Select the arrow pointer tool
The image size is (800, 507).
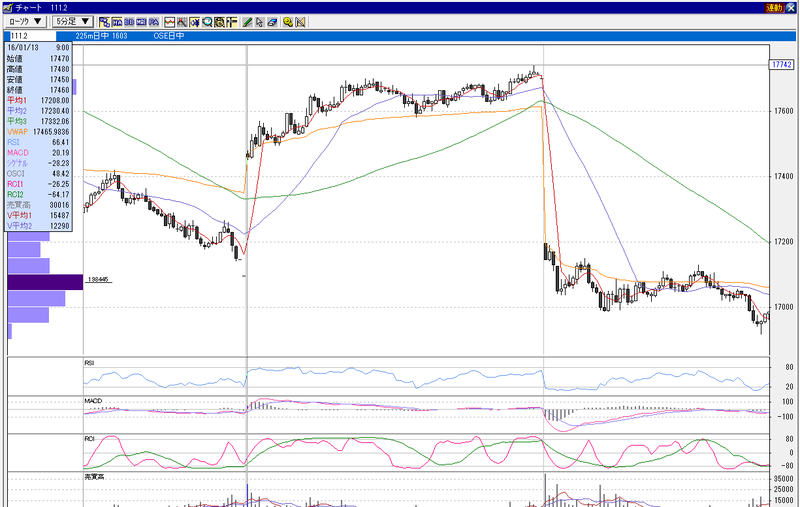coord(260,22)
